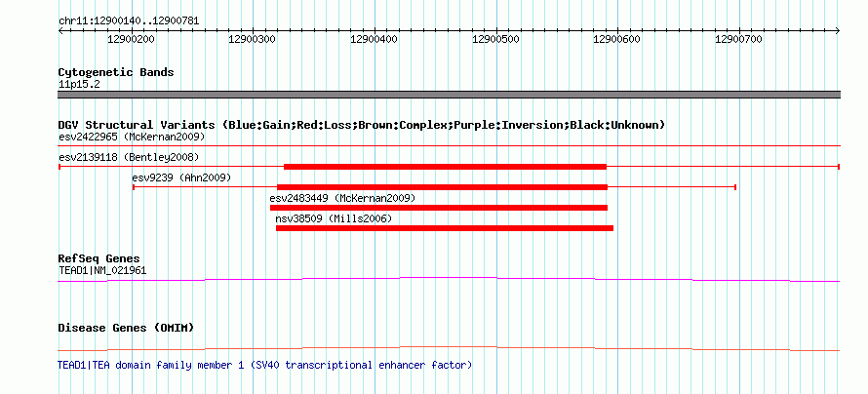Open the Disease Genes (OMIM) track heading
The image size is (868, 394).
coord(126,328)
